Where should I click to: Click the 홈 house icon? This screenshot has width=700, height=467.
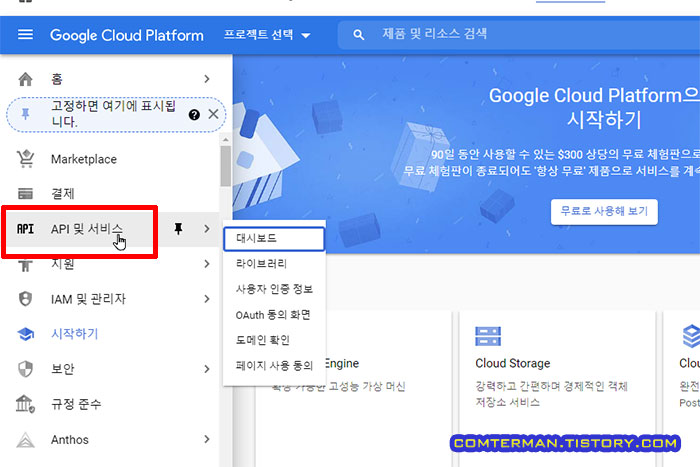tap(25, 79)
